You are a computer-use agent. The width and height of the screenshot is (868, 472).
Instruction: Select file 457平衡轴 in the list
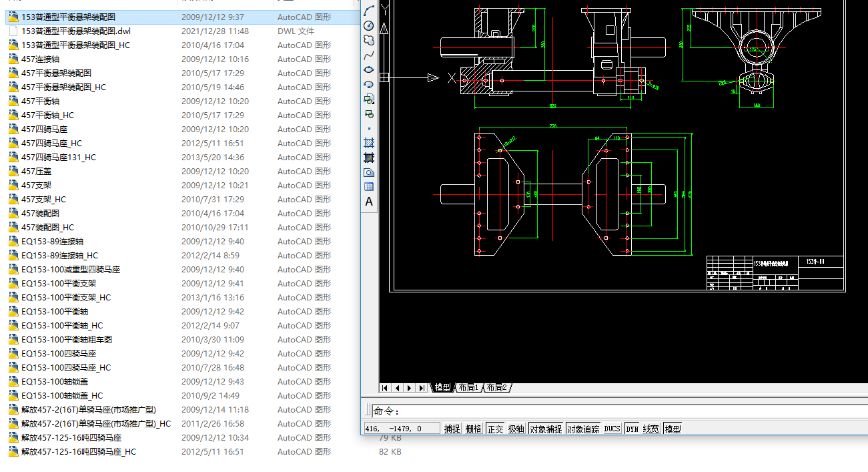click(x=40, y=101)
